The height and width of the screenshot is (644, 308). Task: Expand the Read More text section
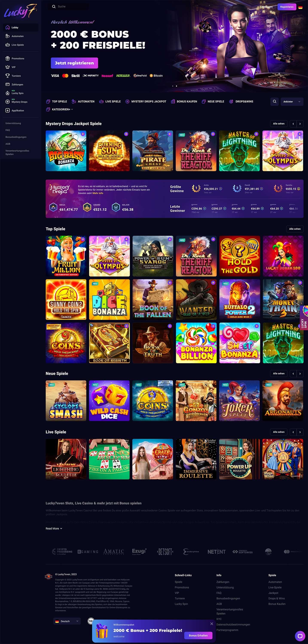tap(54, 529)
